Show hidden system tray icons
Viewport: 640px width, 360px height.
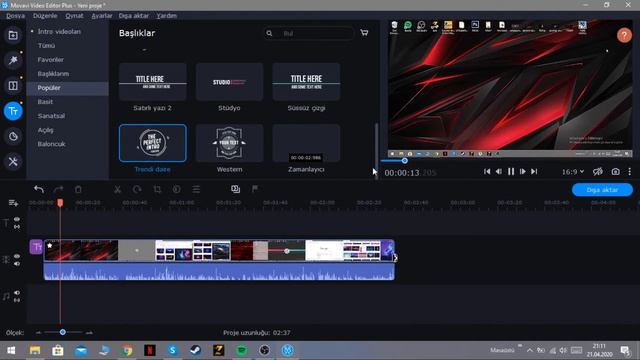click(x=529, y=350)
